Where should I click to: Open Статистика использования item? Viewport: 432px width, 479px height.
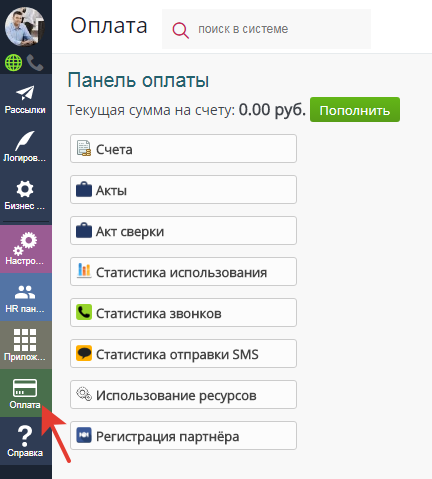click(183, 272)
